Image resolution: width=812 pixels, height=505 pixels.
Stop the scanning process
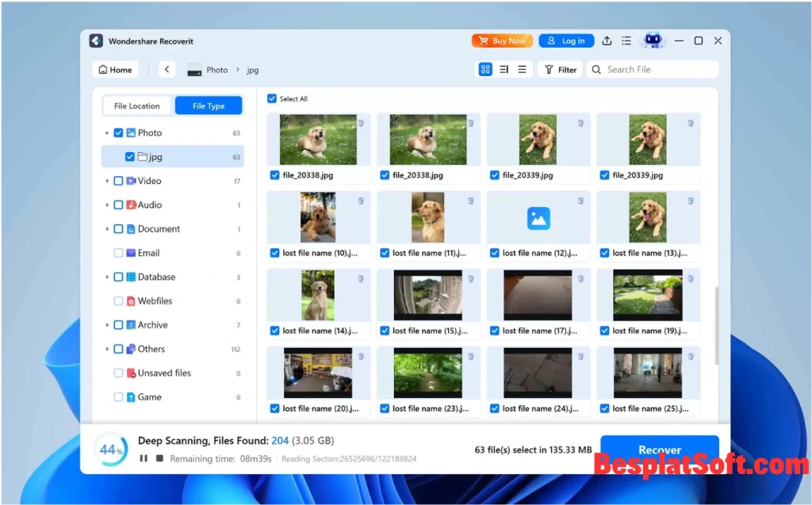[x=160, y=458]
